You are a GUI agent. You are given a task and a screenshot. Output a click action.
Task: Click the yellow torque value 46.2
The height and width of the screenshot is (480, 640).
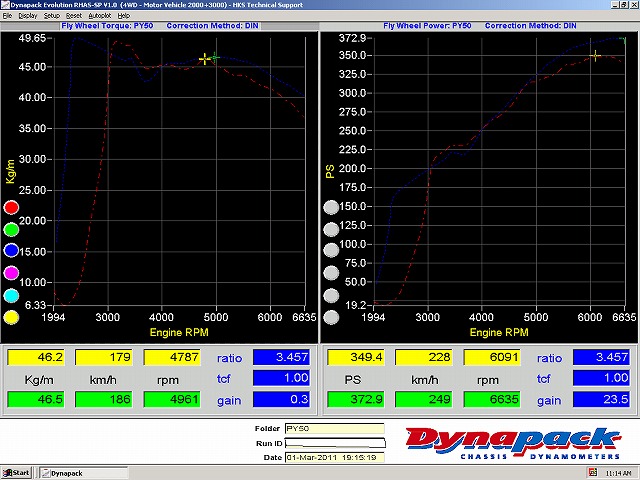click(36, 357)
